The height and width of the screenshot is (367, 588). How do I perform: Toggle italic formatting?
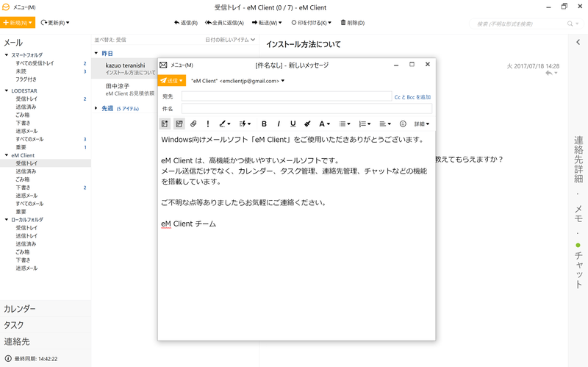[x=279, y=124]
